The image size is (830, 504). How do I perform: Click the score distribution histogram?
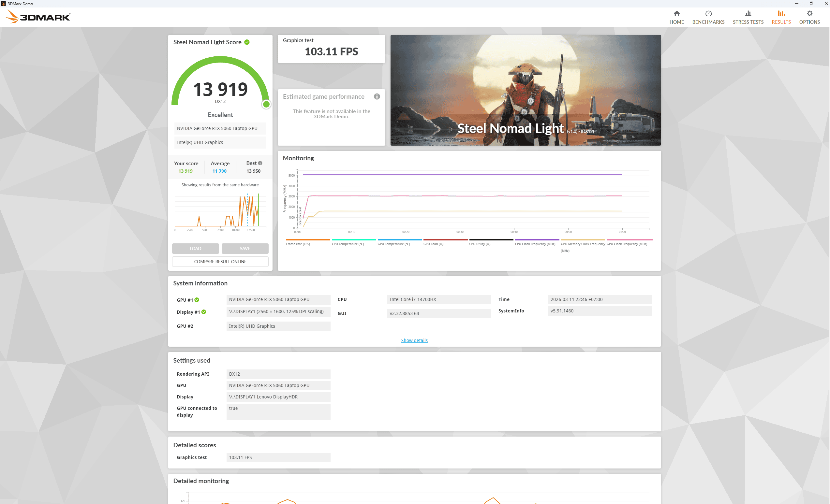(x=220, y=211)
